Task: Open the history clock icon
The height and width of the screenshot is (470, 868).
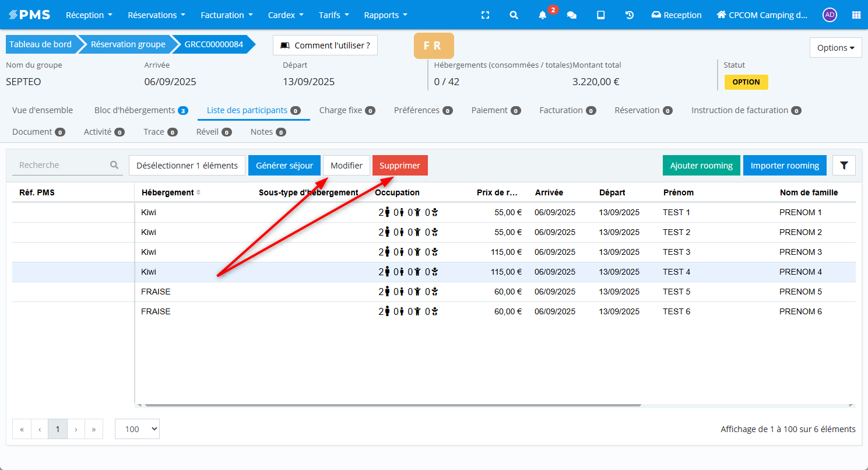Action: pyautogui.click(x=630, y=15)
